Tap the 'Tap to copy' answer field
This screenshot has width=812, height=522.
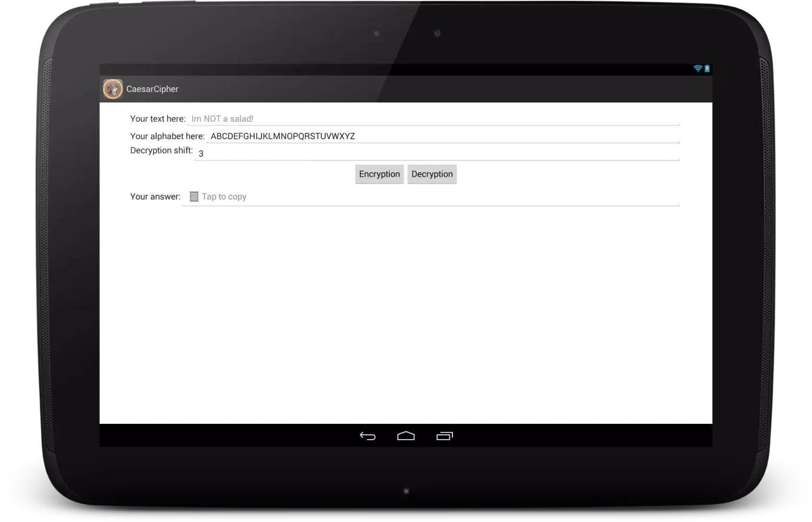click(431, 197)
